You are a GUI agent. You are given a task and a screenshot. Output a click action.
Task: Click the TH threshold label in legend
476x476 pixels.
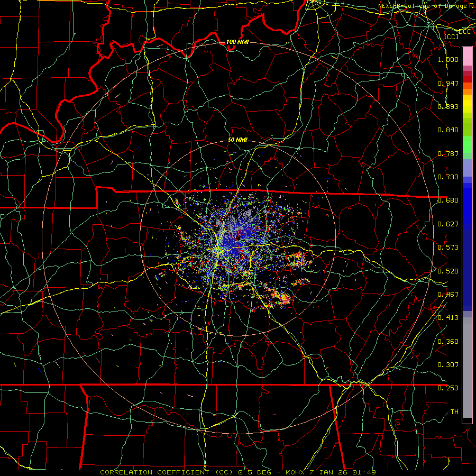454,412
